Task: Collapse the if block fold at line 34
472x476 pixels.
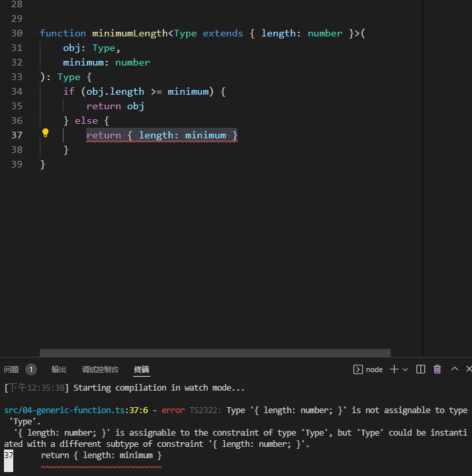Action: pos(32,91)
